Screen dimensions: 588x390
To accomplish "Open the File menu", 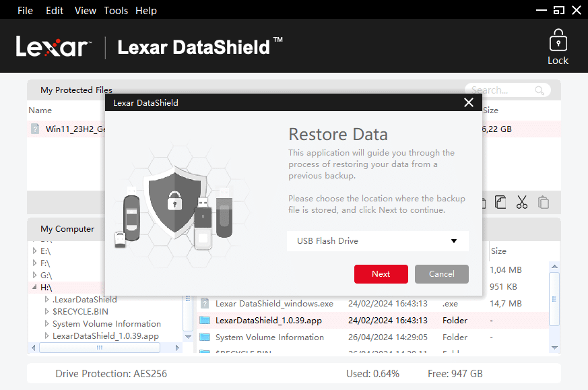I will tap(26, 11).
